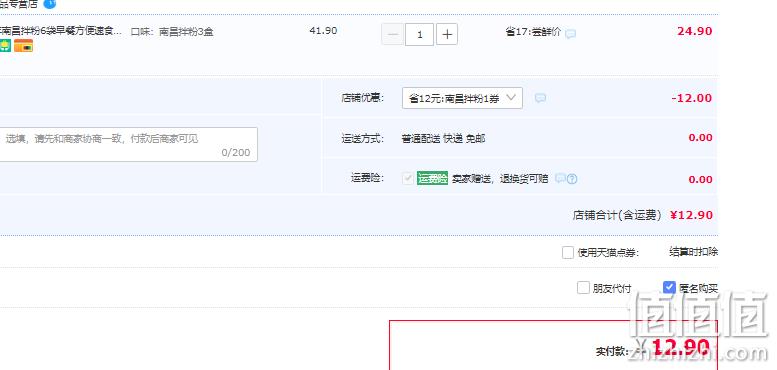Click the blue badge beside the store name
Viewport: 777px width, 370px height.
(50, 3)
